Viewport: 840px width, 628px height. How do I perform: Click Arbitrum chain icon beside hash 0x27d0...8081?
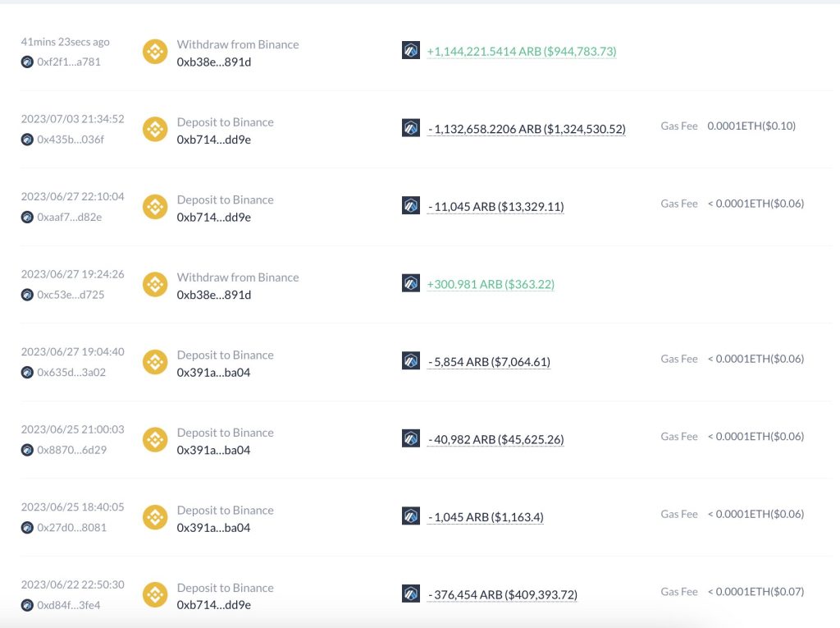(27, 528)
